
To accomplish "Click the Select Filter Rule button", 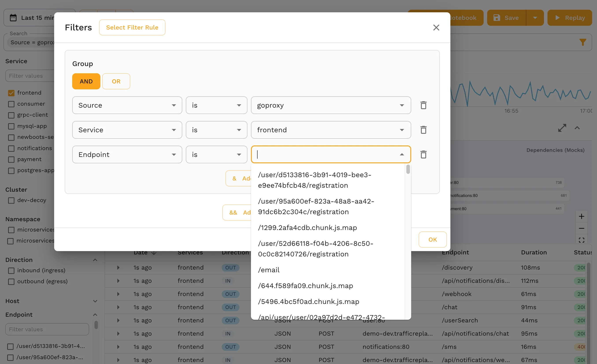I will point(132,28).
